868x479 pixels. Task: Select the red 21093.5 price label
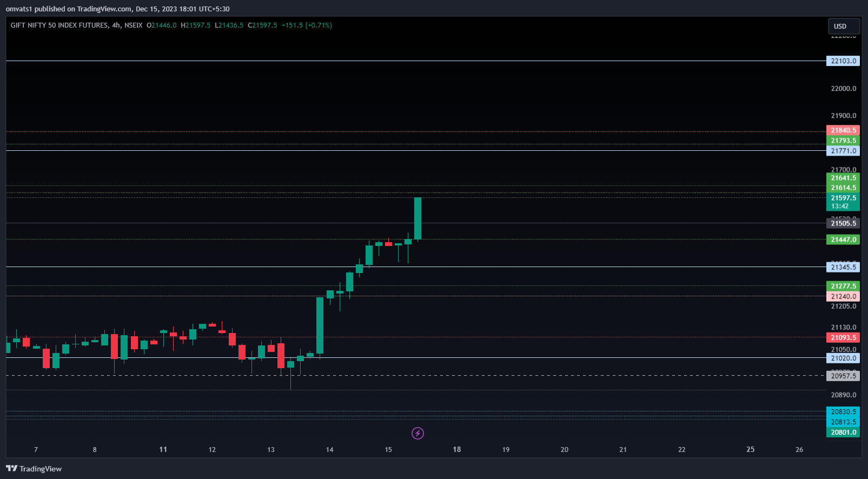pyautogui.click(x=843, y=337)
